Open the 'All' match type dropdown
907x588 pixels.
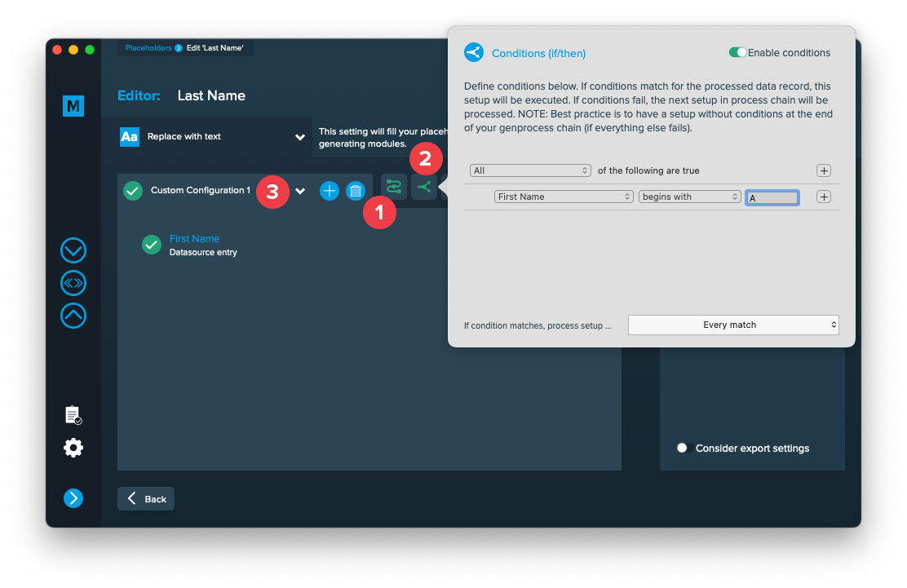pos(530,170)
